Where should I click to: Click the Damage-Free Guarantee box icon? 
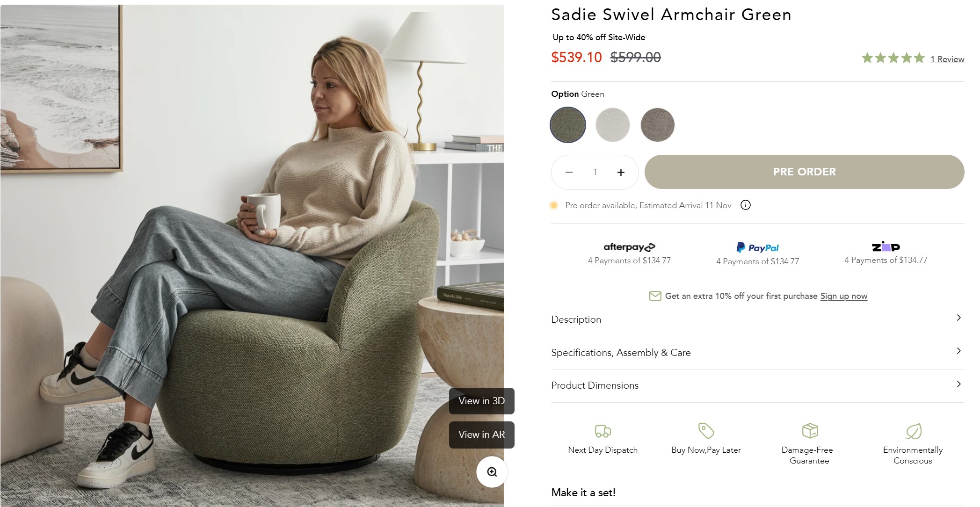(810, 430)
